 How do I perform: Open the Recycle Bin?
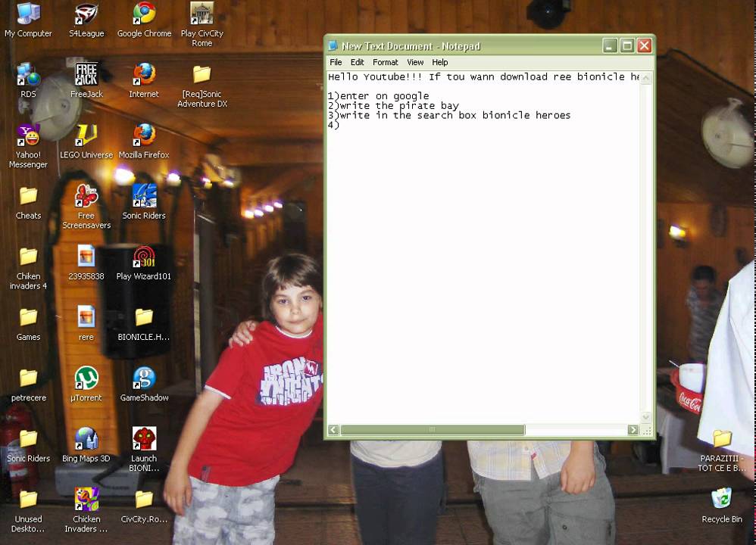point(722,506)
